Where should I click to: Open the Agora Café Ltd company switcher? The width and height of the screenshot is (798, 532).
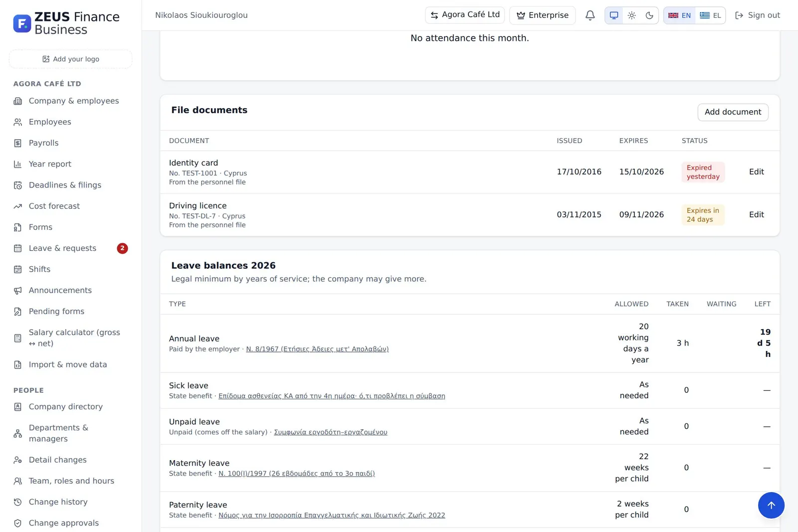465,15
